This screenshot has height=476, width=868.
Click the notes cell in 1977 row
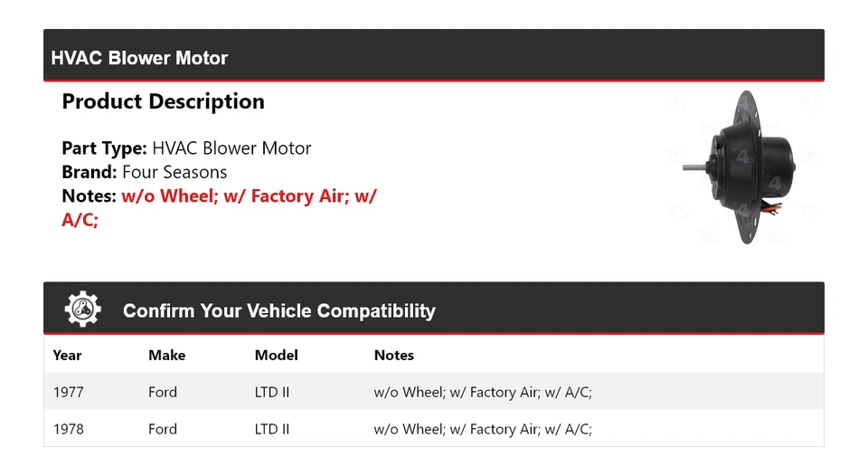point(483,392)
